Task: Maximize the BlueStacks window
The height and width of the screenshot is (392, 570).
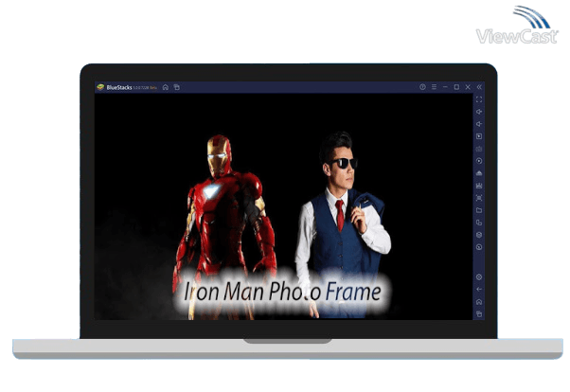Action: (456, 87)
